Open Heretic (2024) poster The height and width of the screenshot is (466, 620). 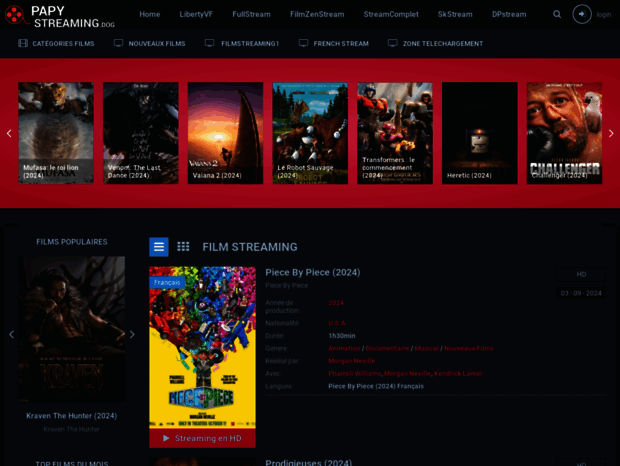coord(480,133)
